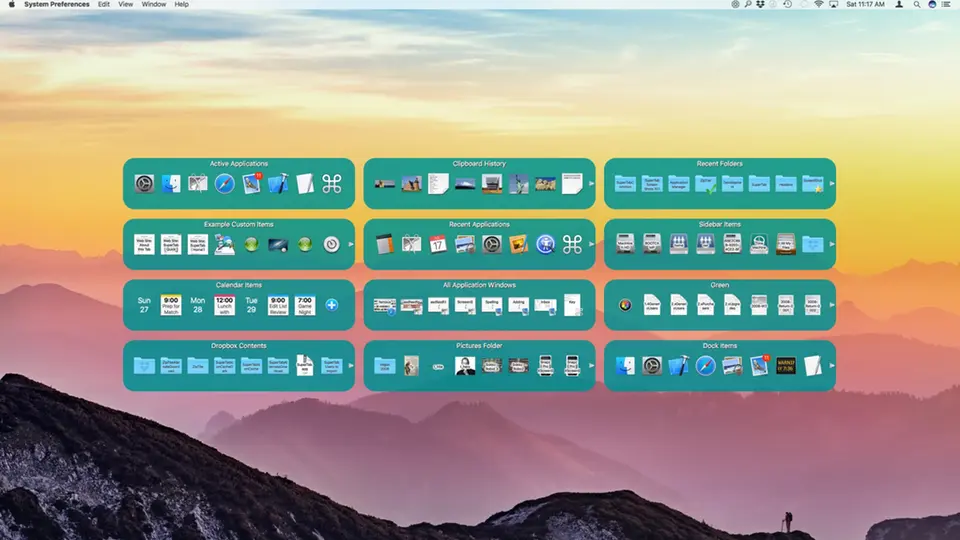Open the Calendar app in Recent Applications
960x540 pixels.
[438, 244]
